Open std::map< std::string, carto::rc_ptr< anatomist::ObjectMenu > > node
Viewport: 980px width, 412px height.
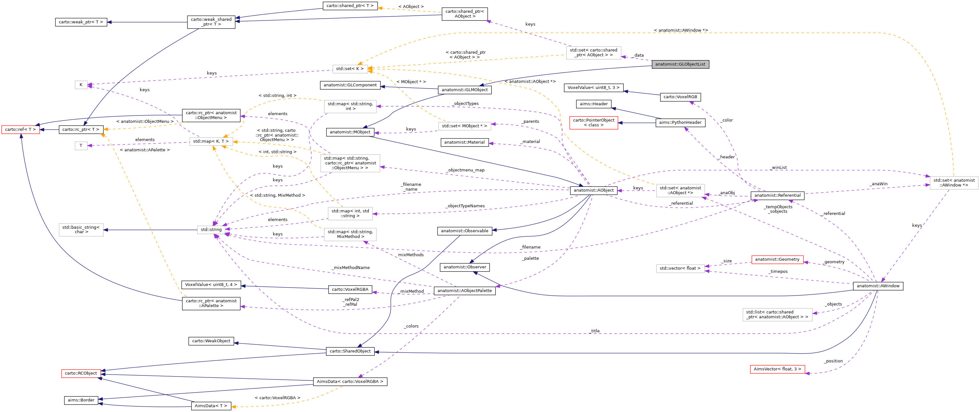click(x=350, y=163)
